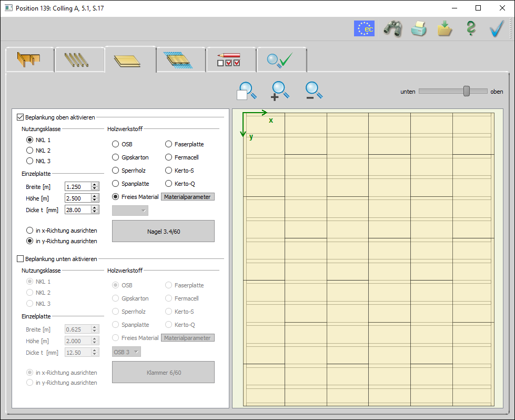Click the zoom window magnifier icon
This screenshot has width=515, height=420.
click(x=247, y=91)
